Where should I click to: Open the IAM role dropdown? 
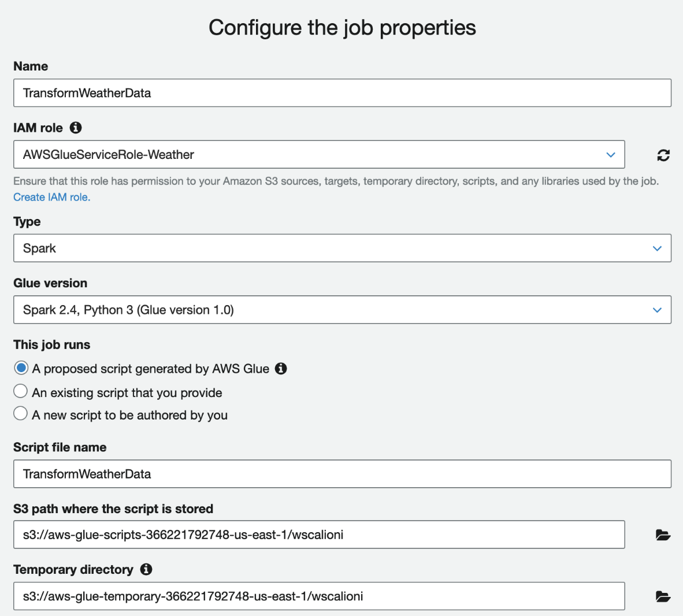[318, 155]
